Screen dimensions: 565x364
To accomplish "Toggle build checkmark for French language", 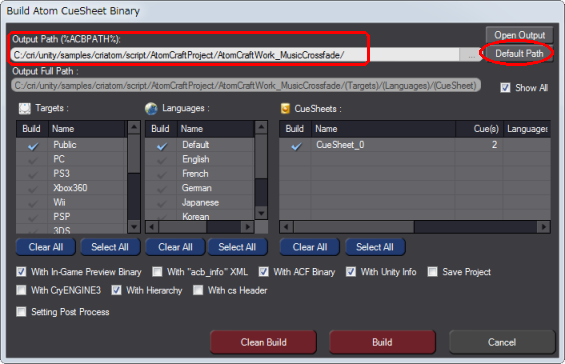I will [162, 174].
